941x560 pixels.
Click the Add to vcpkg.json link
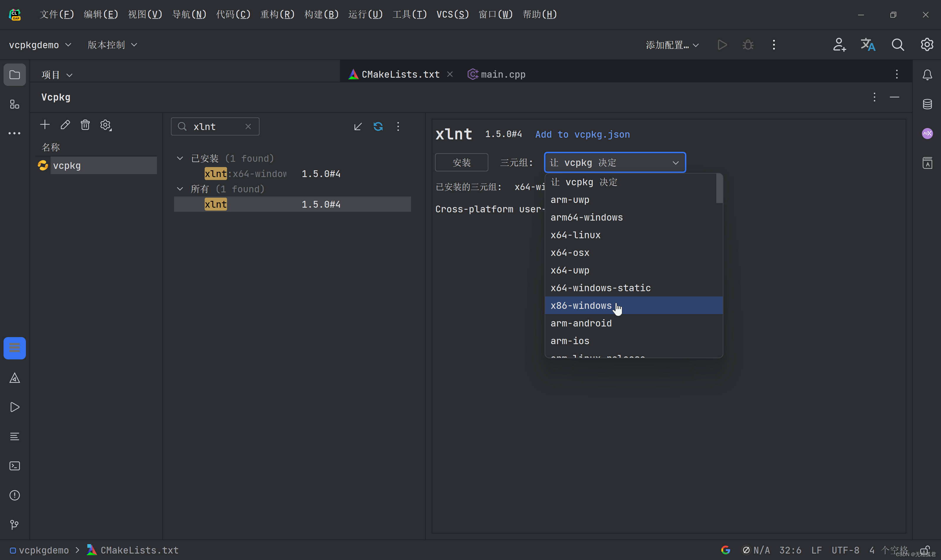583,134
